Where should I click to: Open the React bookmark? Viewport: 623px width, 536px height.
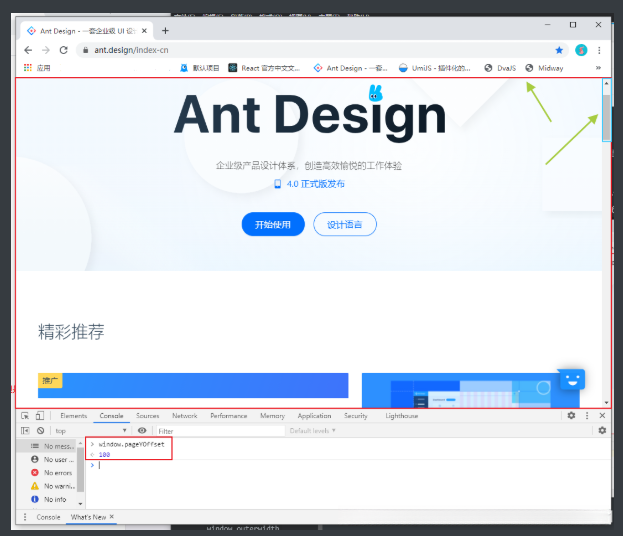coord(264,68)
